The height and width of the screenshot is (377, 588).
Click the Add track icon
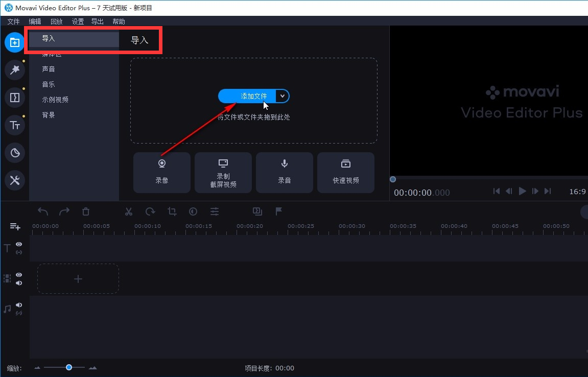(15, 226)
